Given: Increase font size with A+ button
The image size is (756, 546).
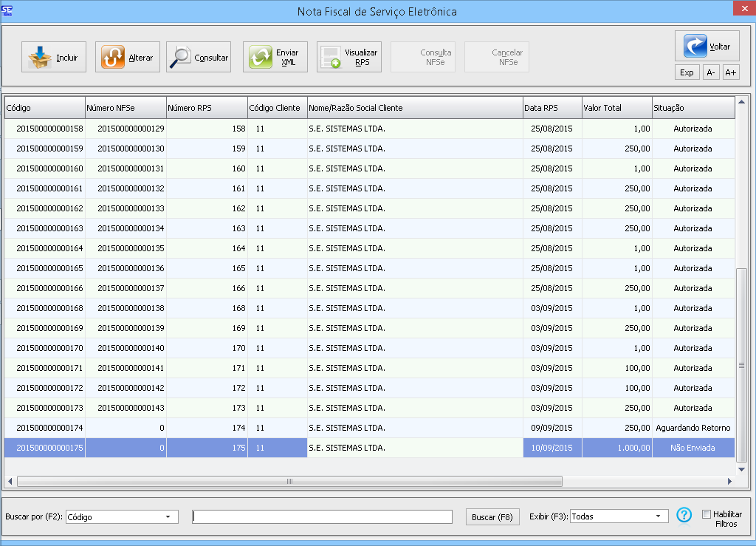Looking at the screenshot, I should (x=730, y=72).
